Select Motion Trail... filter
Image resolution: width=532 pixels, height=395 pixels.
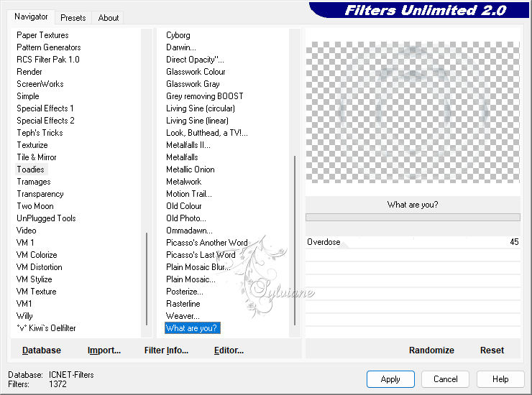(x=188, y=194)
